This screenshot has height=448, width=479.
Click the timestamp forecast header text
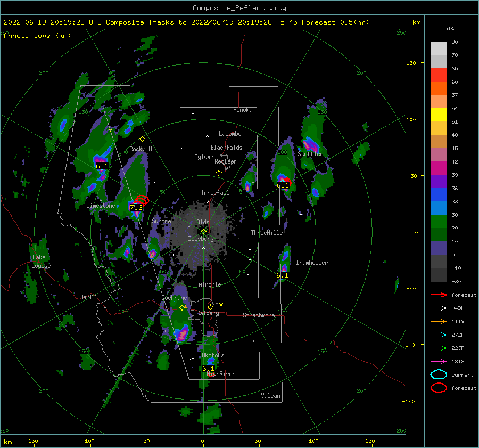point(186,22)
